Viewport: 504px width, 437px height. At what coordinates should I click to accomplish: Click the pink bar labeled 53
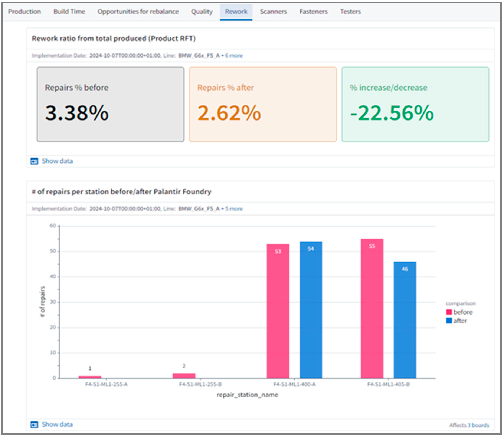tap(278, 311)
